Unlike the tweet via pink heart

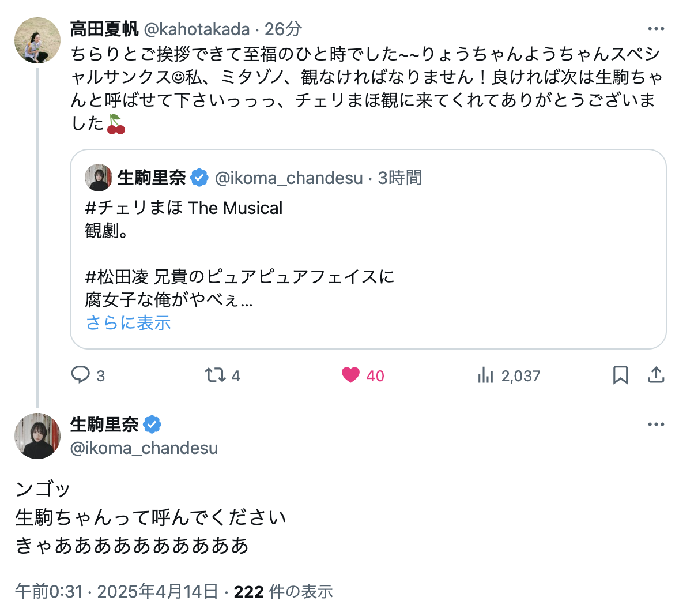point(350,375)
